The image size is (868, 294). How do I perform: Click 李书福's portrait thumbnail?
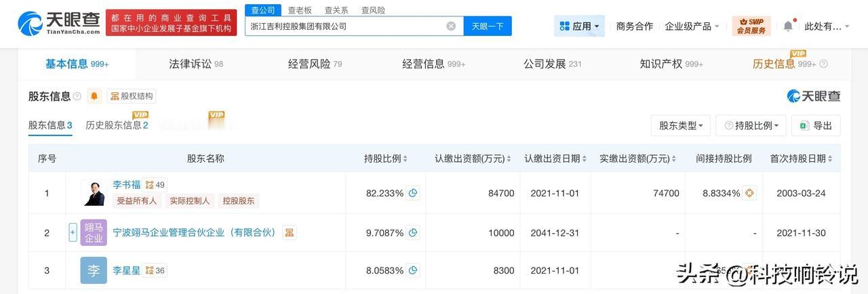(x=93, y=192)
